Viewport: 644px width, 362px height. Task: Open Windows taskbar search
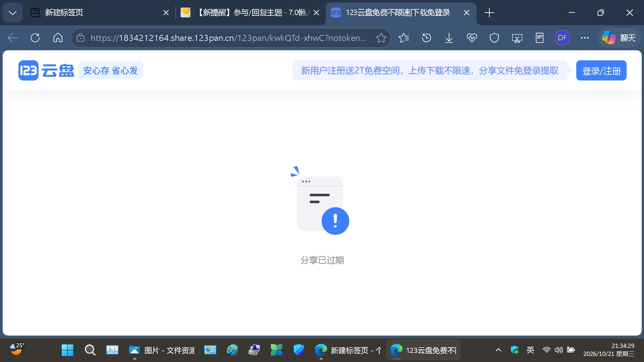coord(90,350)
